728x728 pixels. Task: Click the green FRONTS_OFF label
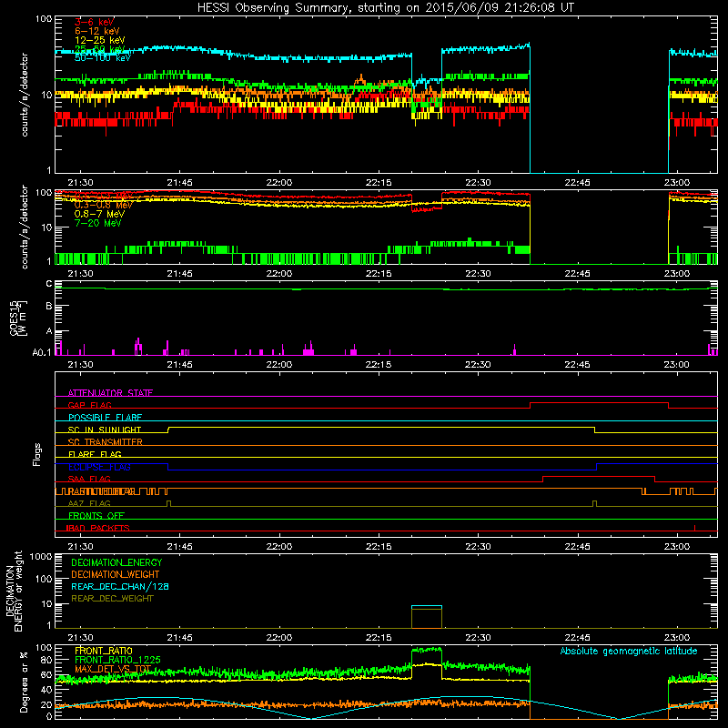click(x=96, y=515)
